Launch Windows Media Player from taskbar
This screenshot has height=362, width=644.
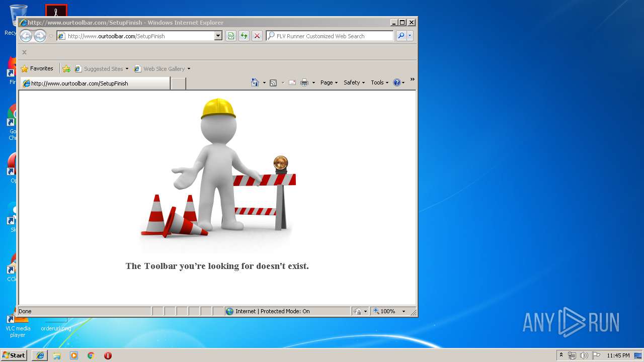(x=74, y=355)
